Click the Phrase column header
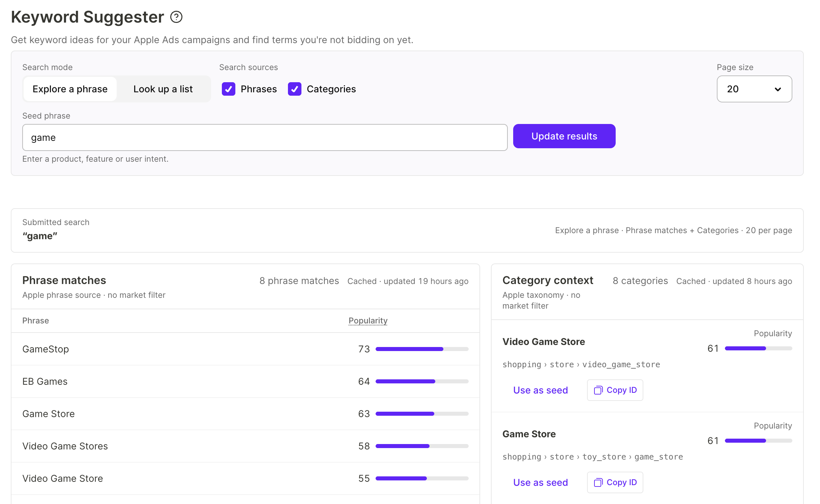This screenshot has width=820, height=504. (x=36, y=321)
